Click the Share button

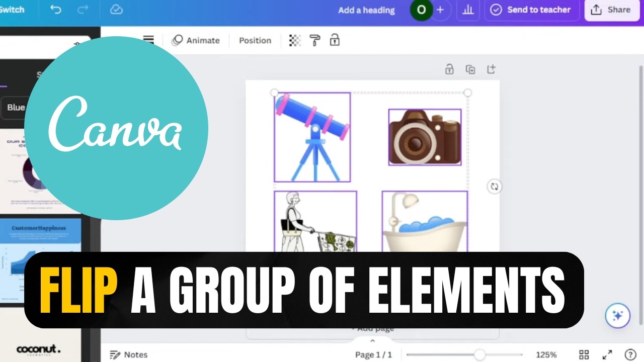point(611,10)
